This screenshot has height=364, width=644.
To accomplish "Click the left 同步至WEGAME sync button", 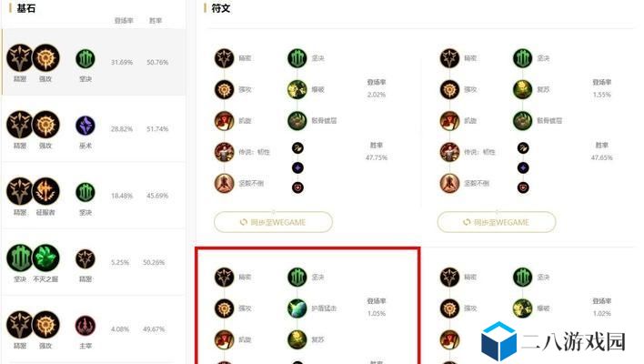I will (x=273, y=222).
